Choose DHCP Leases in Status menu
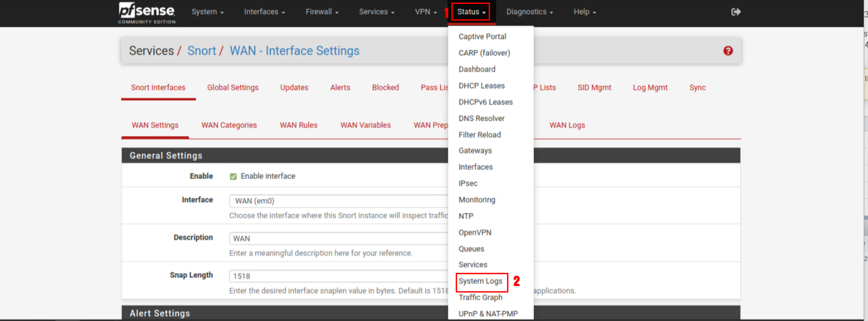 [x=481, y=86]
